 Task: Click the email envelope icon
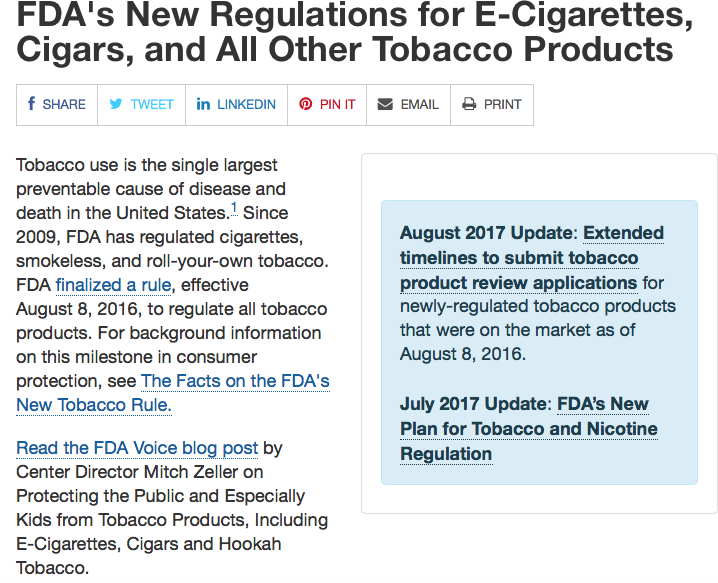[385, 104]
